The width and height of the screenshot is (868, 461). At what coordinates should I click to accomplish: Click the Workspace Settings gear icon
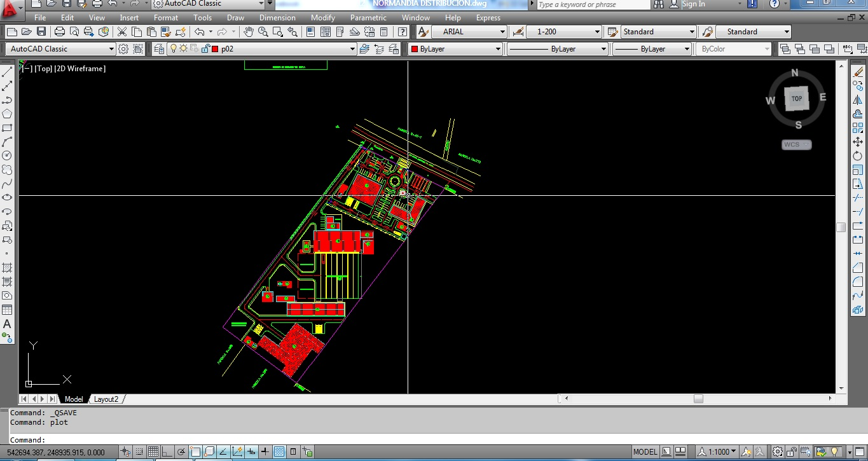(123, 49)
